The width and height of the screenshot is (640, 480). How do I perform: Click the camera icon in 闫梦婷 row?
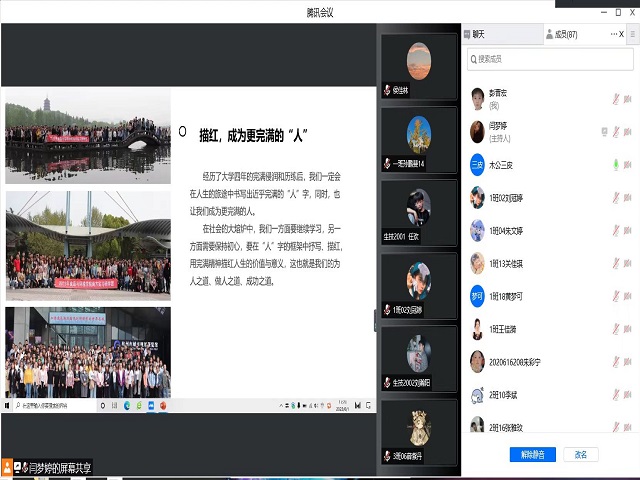pyautogui.click(x=628, y=132)
